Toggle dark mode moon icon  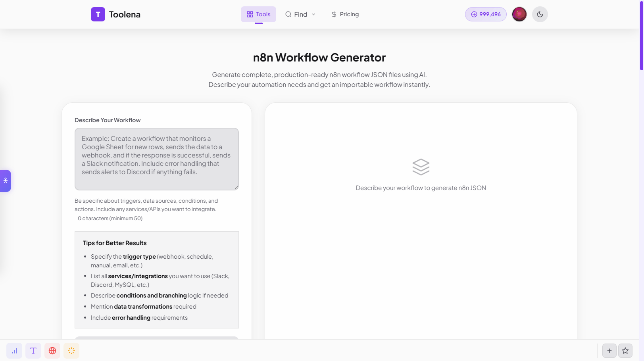pos(540,14)
